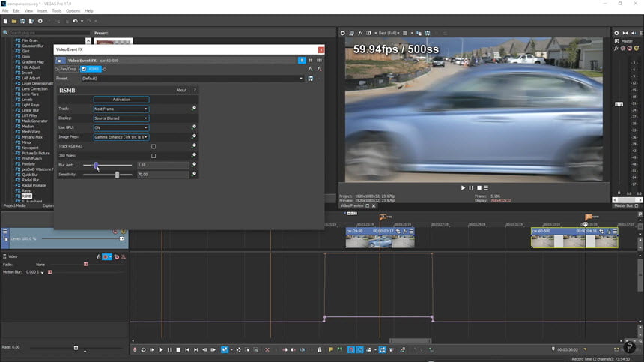The image size is (644, 362).
Task: Toggle Loop Playback in transport bar
Action: pos(143,350)
